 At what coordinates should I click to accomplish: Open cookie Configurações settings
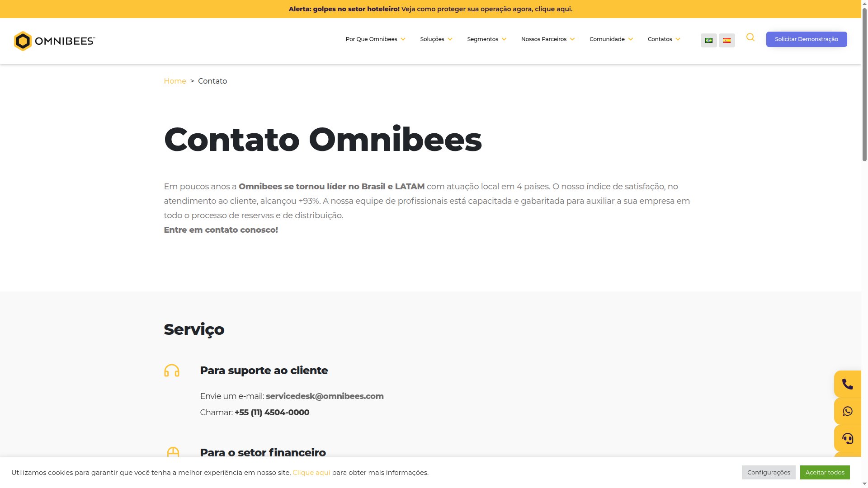click(x=769, y=472)
